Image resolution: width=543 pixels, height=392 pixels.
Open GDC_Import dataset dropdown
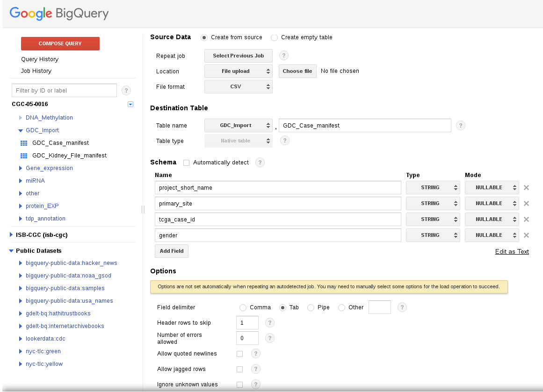tap(238, 125)
